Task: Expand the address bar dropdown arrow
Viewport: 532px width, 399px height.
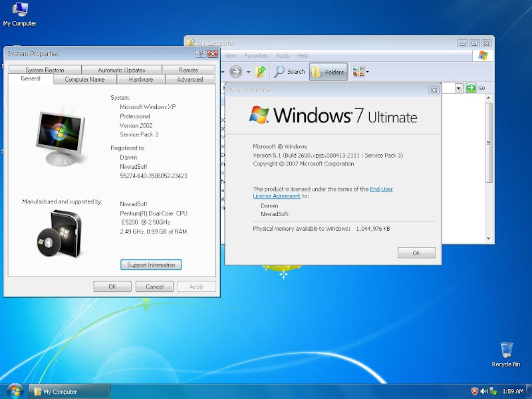Action: click(x=459, y=88)
